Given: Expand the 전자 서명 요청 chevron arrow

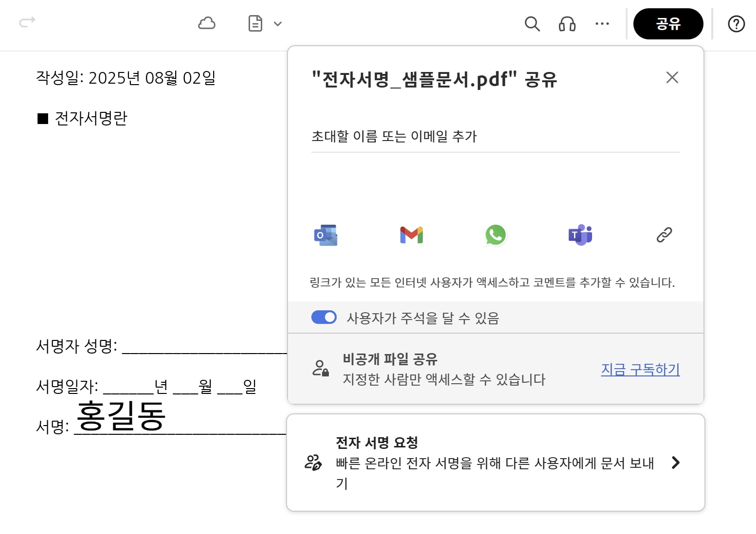Looking at the screenshot, I should (675, 463).
